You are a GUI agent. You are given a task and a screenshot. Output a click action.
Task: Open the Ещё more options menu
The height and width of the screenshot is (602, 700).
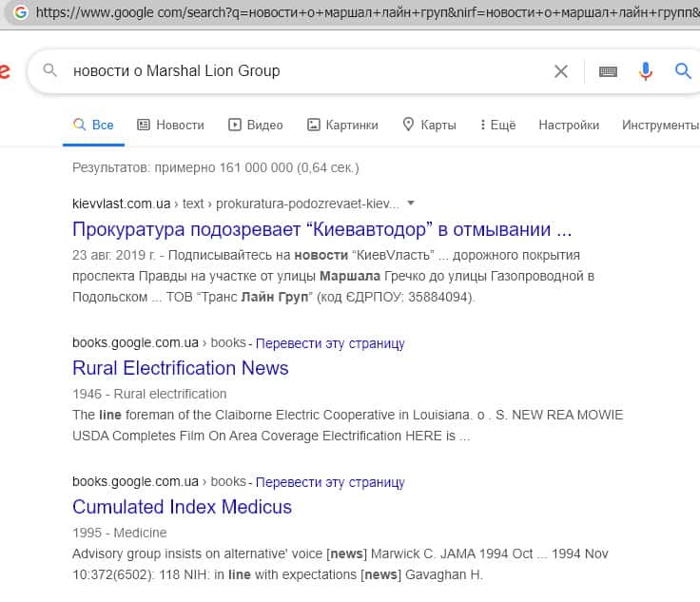[x=497, y=125]
